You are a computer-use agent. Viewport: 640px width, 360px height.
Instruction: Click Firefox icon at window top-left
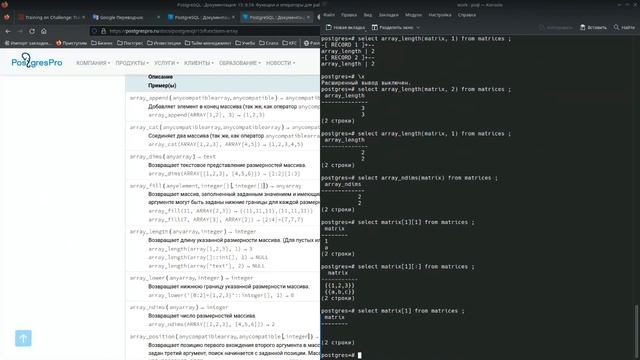tap(4, 4)
